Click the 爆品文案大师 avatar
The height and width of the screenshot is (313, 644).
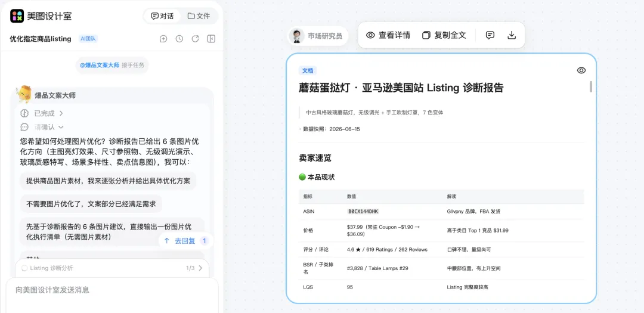click(x=23, y=94)
